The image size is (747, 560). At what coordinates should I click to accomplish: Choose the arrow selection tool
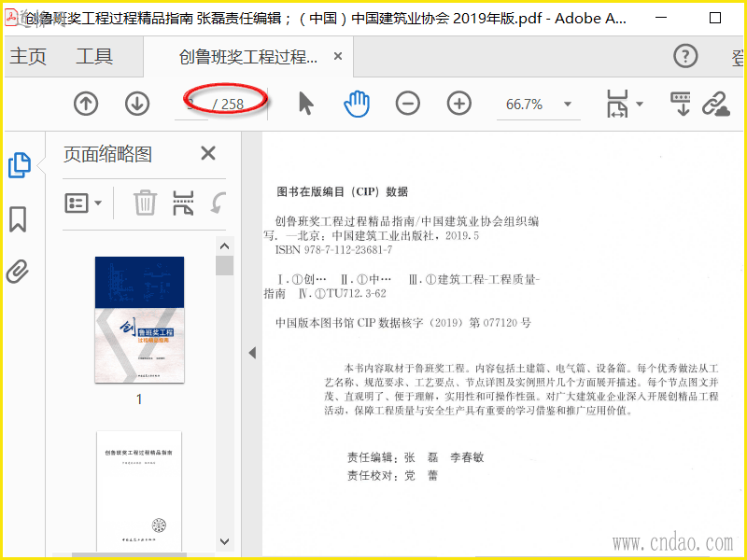pyautogui.click(x=306, y=104)
